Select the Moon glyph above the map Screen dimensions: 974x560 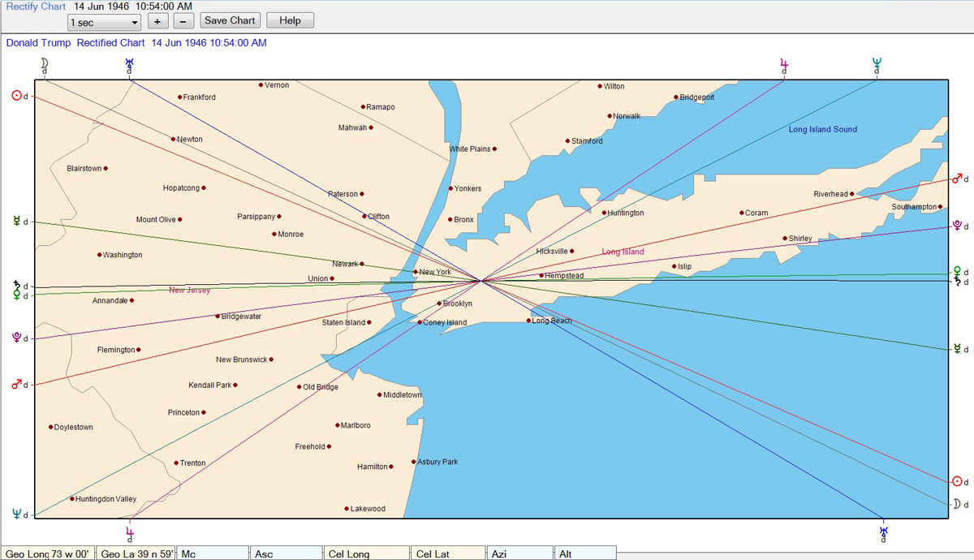point(45,62)
